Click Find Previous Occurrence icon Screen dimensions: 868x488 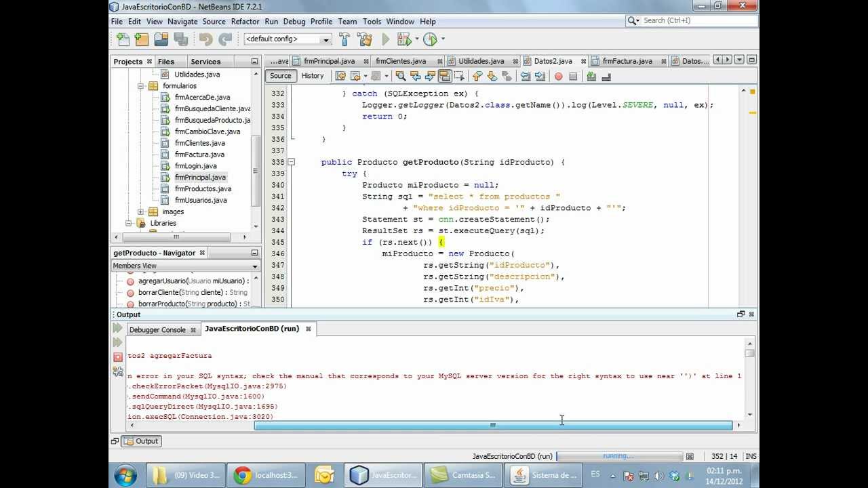(415, 76)
